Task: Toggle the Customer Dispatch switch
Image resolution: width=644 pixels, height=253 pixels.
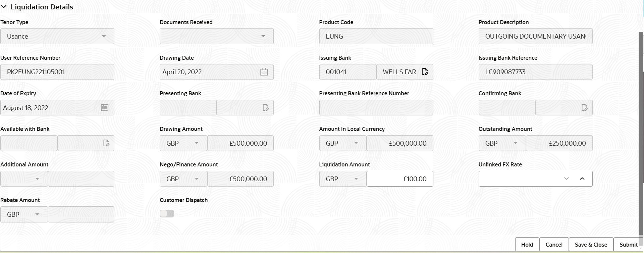Action: click(x=167, y=214)
